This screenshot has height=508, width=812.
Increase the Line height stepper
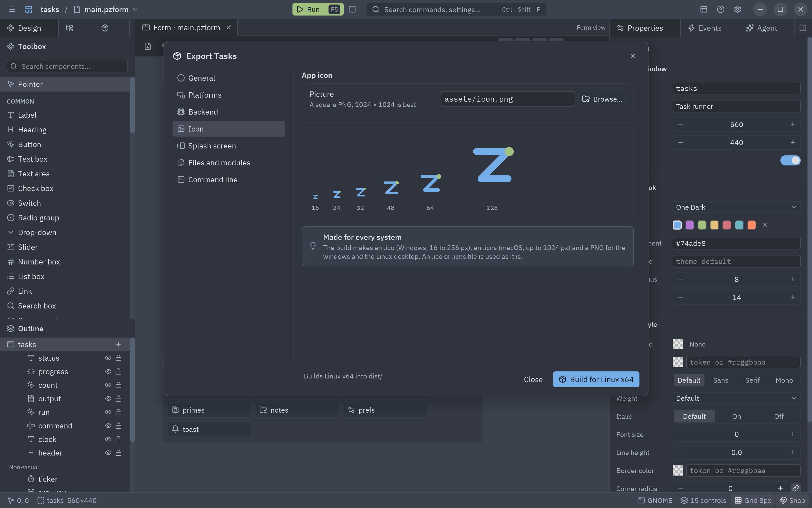pyautogui.click(x=793, y=452)
